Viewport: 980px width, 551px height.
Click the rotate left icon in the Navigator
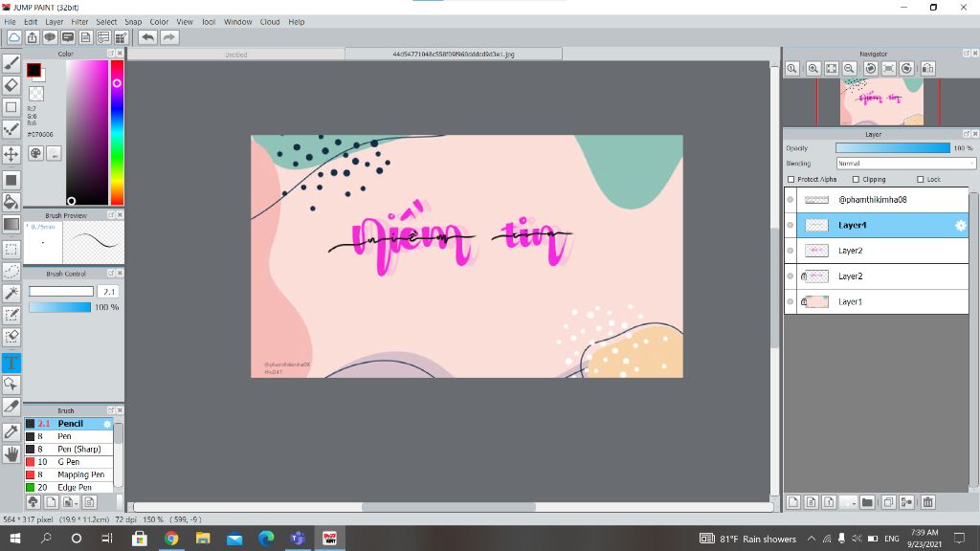coord(870,68)
